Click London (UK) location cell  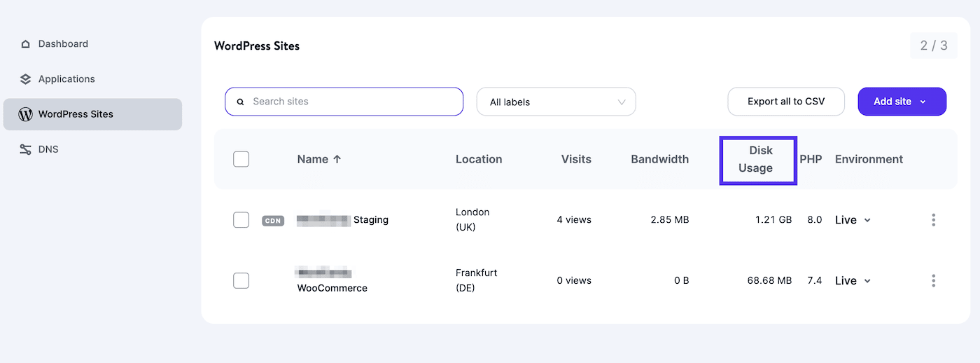pyautogui.click(x=472, y=220)
